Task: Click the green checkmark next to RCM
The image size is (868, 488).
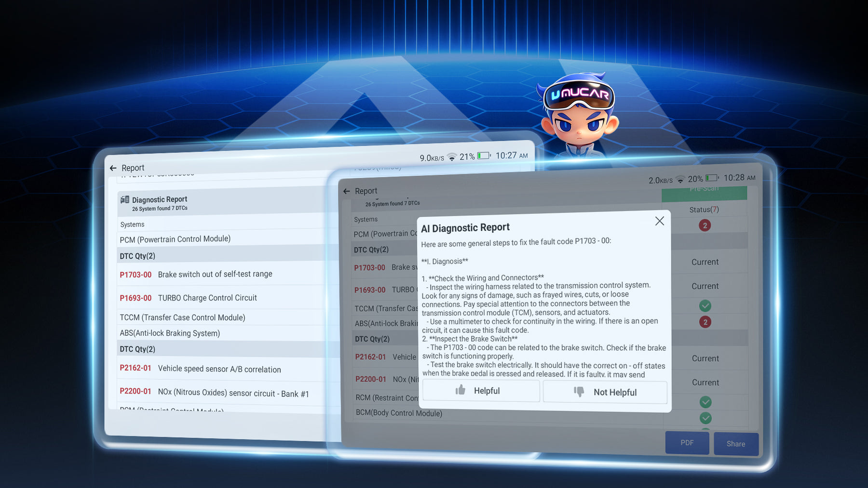Action: click(705, 402)
